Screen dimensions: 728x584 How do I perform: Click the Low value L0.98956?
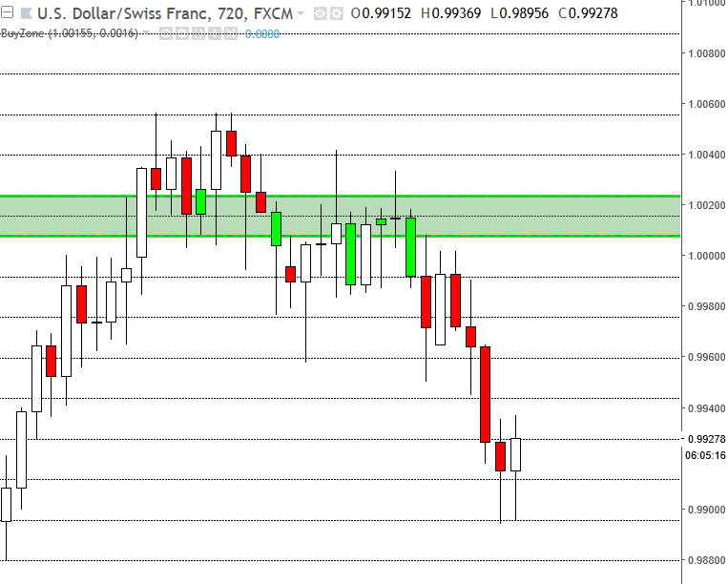(520, 13)
